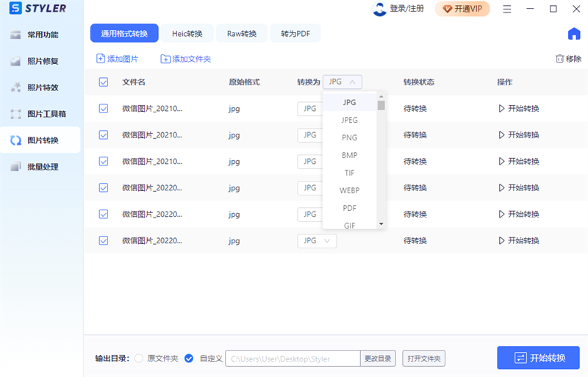Click the format list scrollbar down arrow
Screen dimensions: 588x377
click(x=381, y=223)
